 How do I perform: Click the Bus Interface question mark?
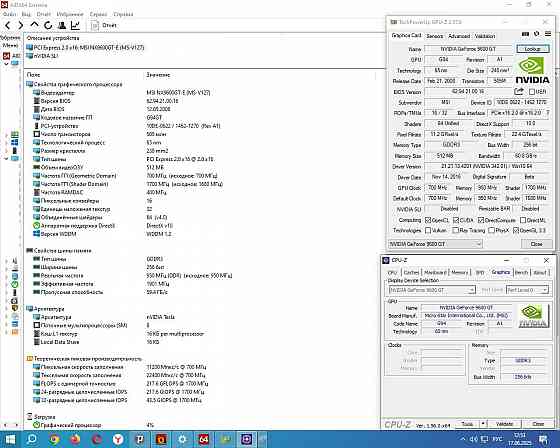click(x=548, y=113)
